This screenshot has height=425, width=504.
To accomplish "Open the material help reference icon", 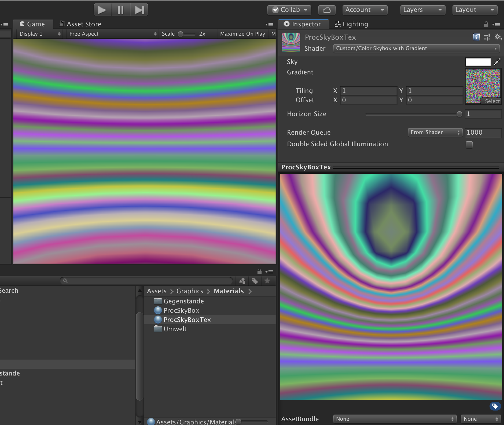I will click(476, 37).
